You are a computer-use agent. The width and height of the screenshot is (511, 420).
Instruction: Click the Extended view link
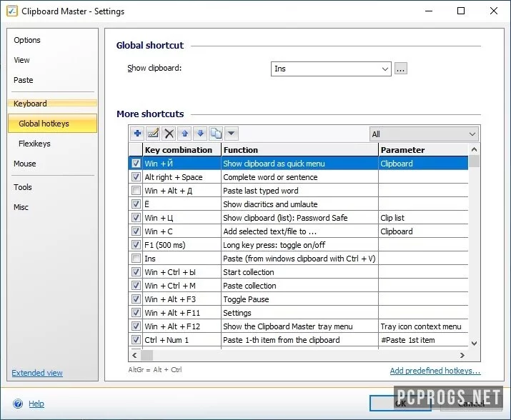pos(37,373)
